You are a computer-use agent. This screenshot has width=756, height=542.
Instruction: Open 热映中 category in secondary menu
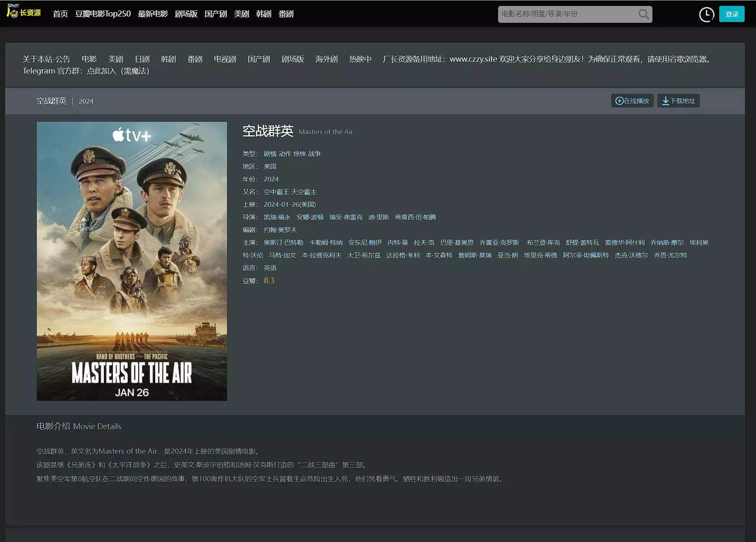pos(360,59)
